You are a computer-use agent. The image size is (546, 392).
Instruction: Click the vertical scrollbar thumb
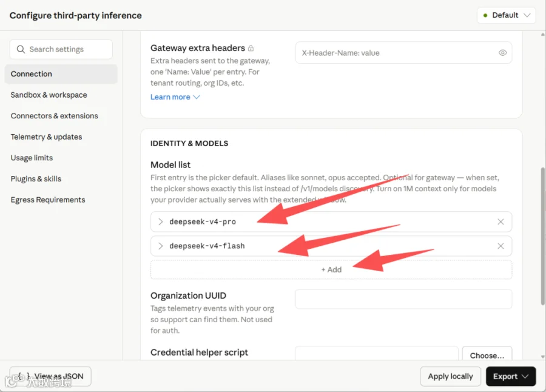(x=543, y=236)
